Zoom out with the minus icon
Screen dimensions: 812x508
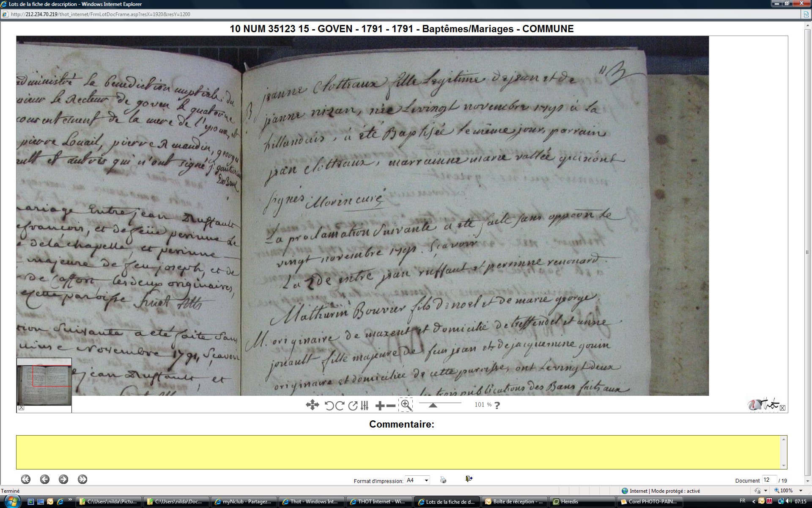[391, 406]
